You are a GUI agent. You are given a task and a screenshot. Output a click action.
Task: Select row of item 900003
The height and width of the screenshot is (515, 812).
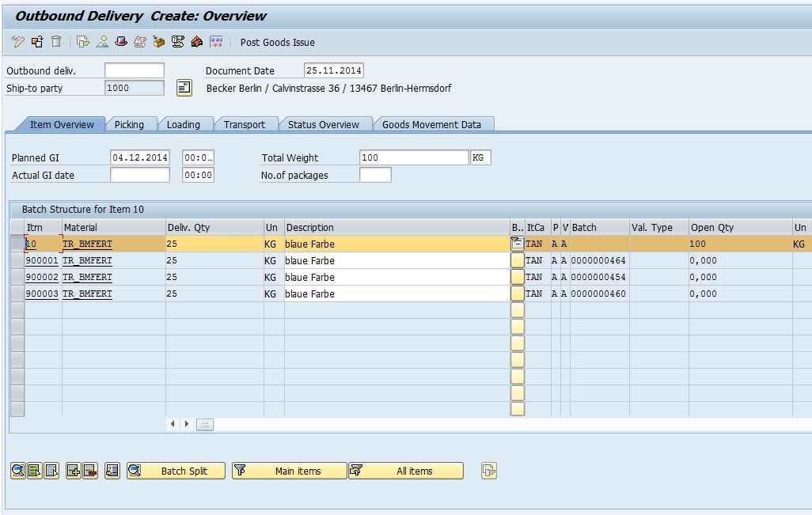pyautogui.click(x=17, y=293)
